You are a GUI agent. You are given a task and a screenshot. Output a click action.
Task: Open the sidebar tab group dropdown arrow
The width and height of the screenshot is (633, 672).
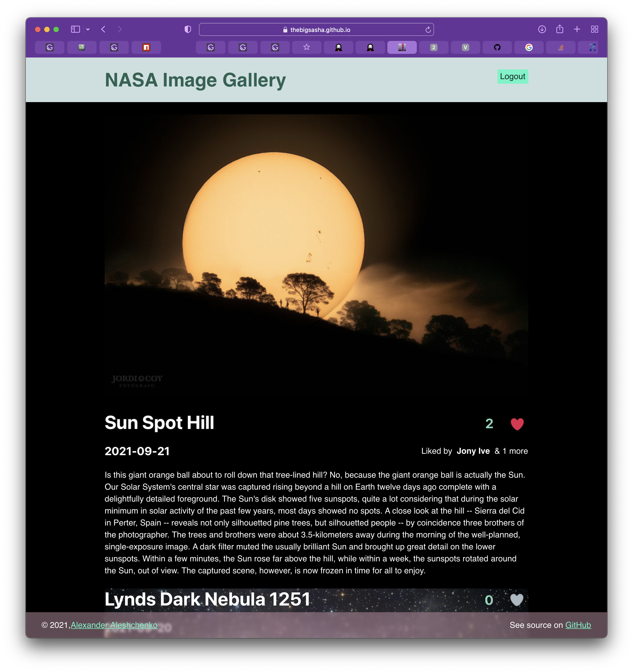click(88, 29)
